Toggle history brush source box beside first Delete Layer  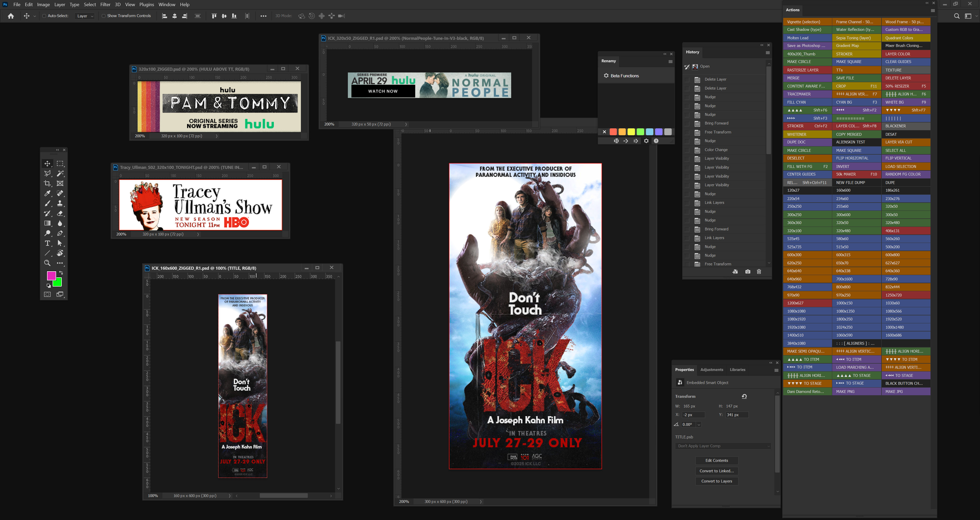687,80
